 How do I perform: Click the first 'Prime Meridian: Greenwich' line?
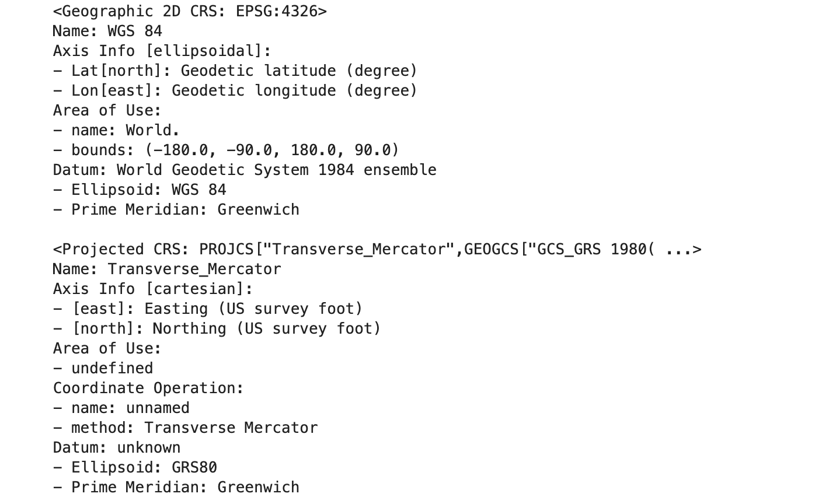coord(176,209)
